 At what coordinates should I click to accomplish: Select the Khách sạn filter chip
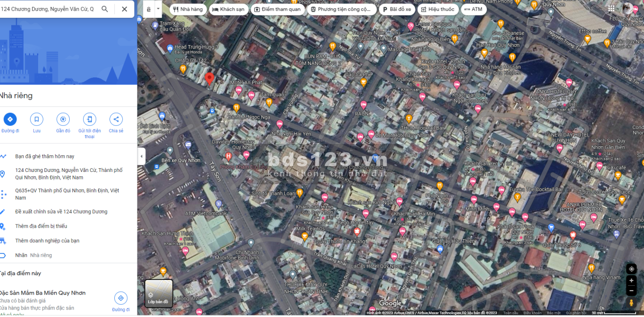tap(229, 9)
